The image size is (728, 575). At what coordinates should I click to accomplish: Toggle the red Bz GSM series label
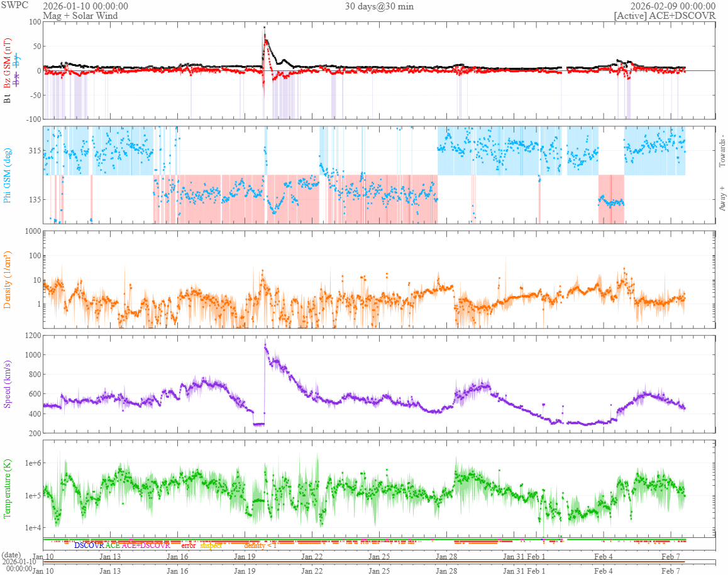(8, 63)
